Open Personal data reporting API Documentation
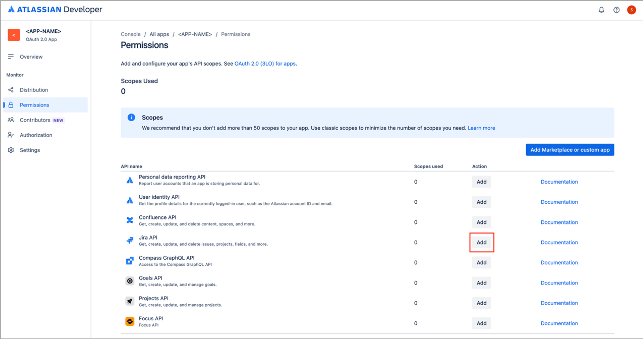Screen dimensions: 644x340 click(559, 182)
